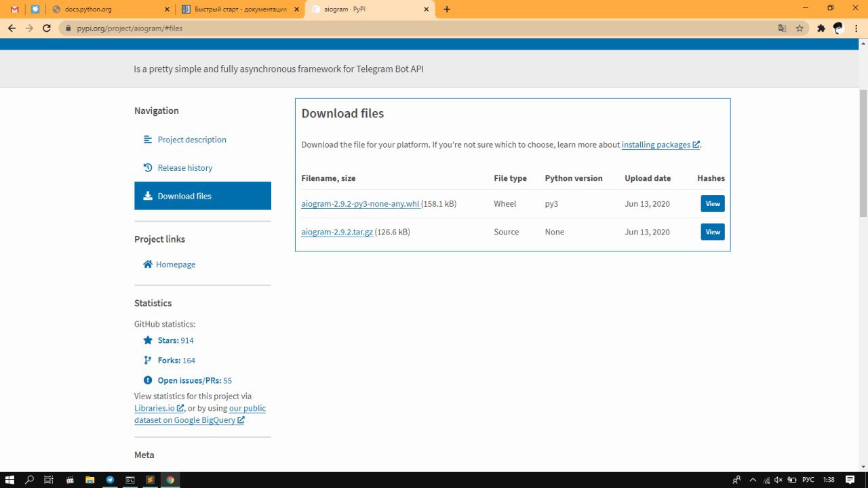Image resolution: width=868 pixels, height=488 pixels.
Task: Open the Chrome profile avatar
Action: [839, 28]
